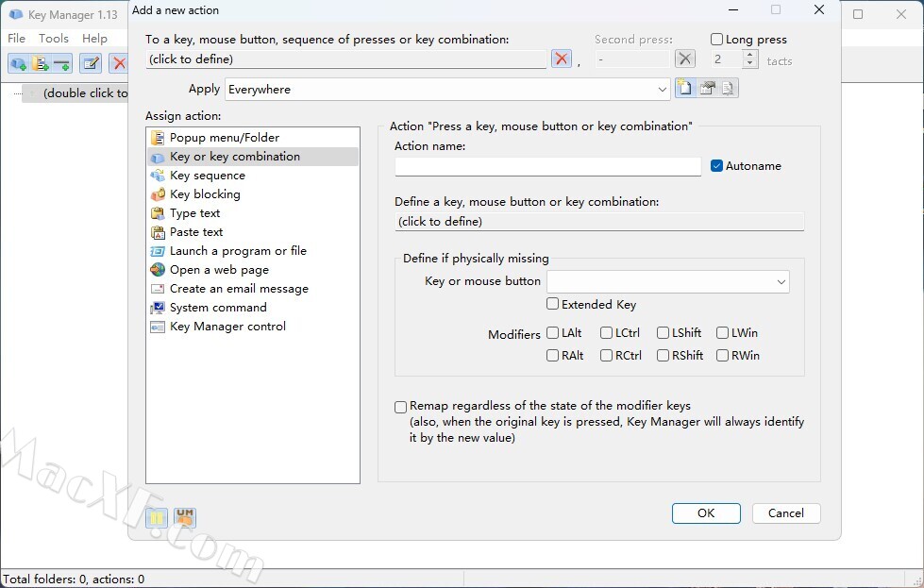Click the field under 'Define a key, mouse button'

click(599, 222)
